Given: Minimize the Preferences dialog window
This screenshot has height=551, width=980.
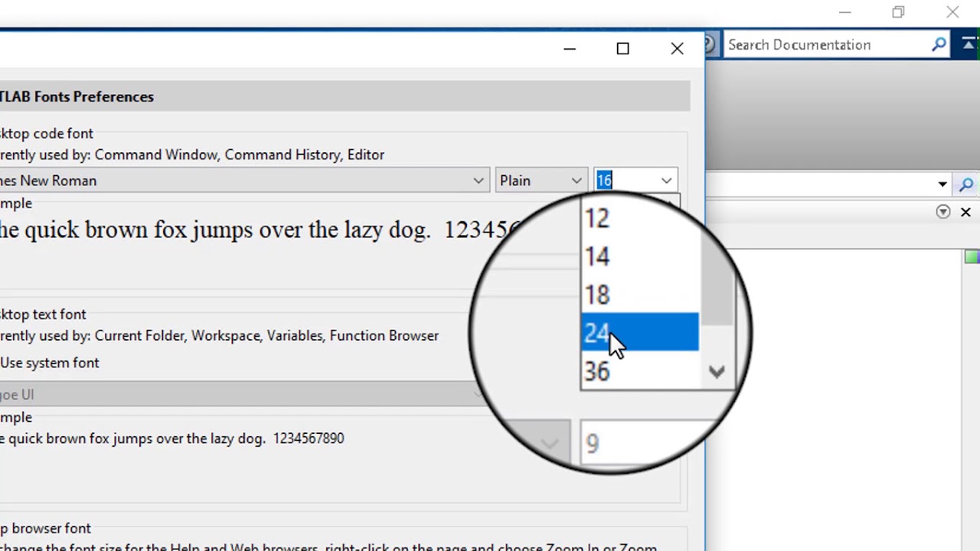Looking at the screenshot, I should (570, 49).
